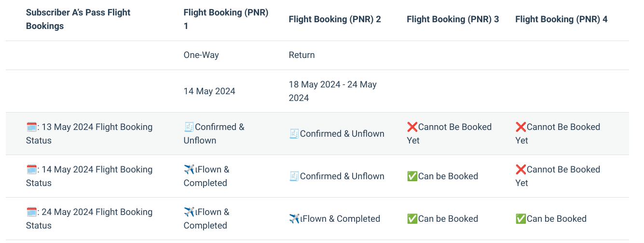Click calendar icon in 14 May 2024 row
This screenshot has width=644, height=243.
(31, 170)
